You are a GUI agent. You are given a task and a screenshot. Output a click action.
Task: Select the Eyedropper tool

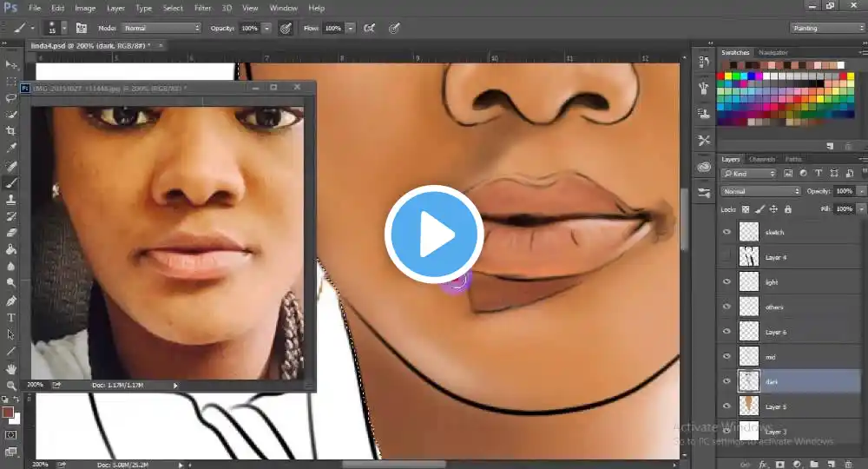pyautogui.click(x=10, y=148)
